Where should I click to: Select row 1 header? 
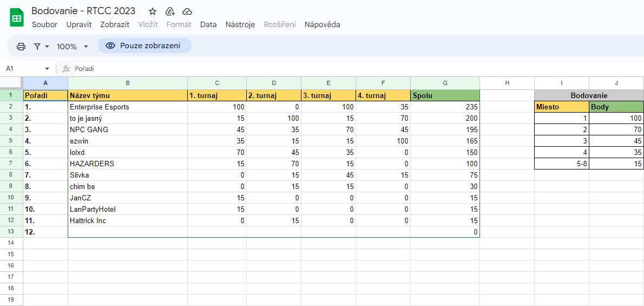(11, 95)
